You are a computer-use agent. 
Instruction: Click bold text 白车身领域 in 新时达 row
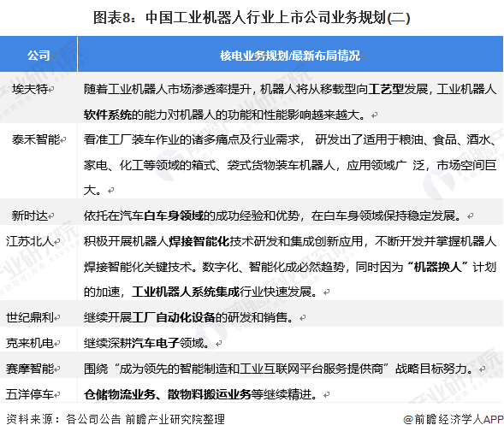(173, 216)
